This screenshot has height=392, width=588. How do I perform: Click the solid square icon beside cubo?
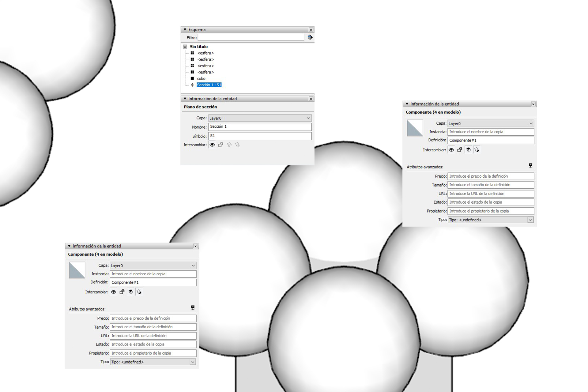coord(192,78)
